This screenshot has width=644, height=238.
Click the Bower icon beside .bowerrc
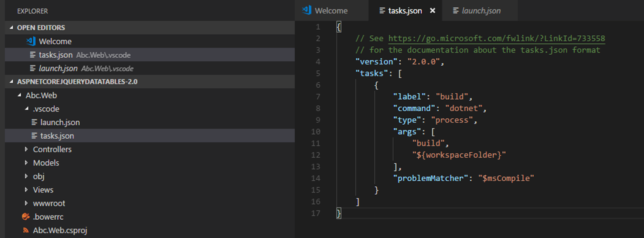26,217
